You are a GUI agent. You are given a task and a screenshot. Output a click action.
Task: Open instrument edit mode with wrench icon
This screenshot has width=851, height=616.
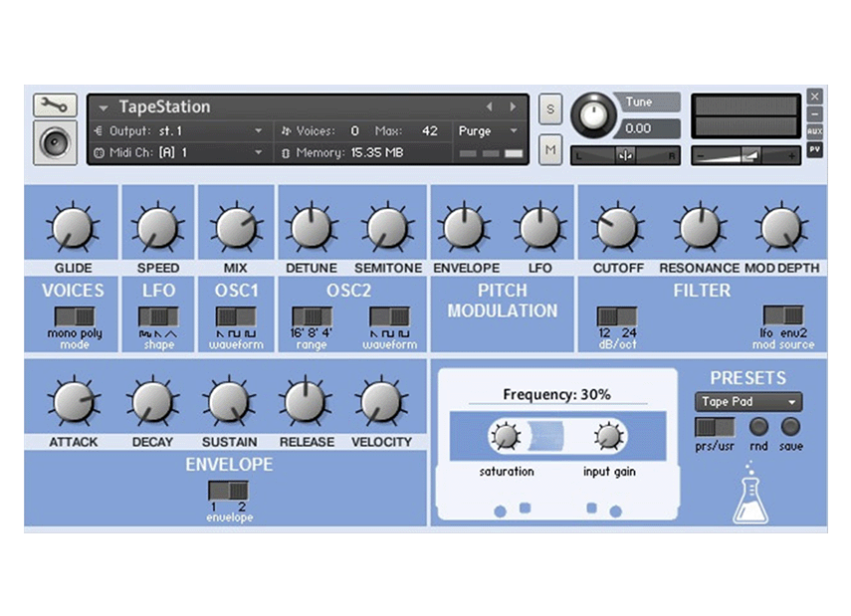pyautogui.click(x=55, y=105)
